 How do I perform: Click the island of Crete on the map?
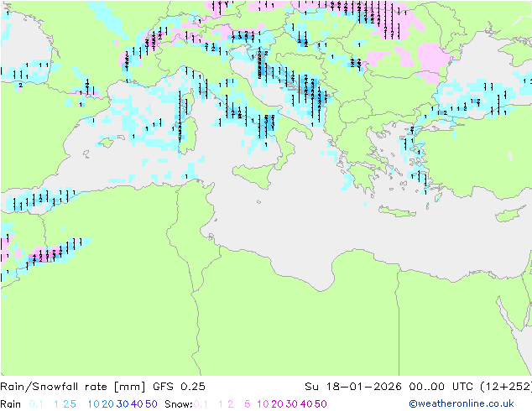pos(398,211)
